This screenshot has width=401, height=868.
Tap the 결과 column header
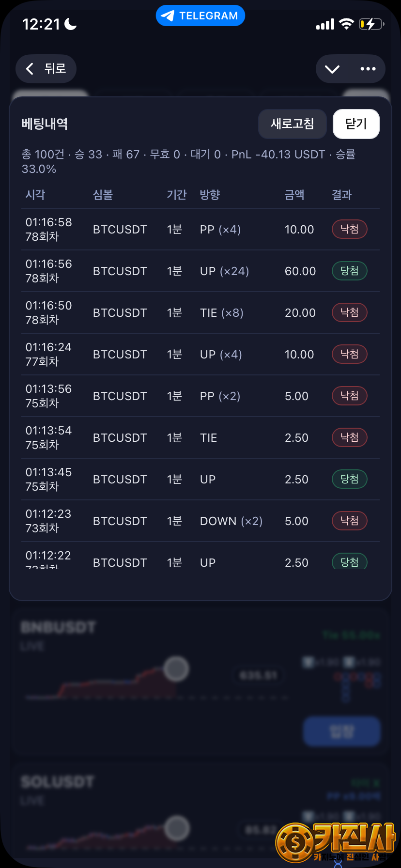pyautogui.click(x=341, y=195)
